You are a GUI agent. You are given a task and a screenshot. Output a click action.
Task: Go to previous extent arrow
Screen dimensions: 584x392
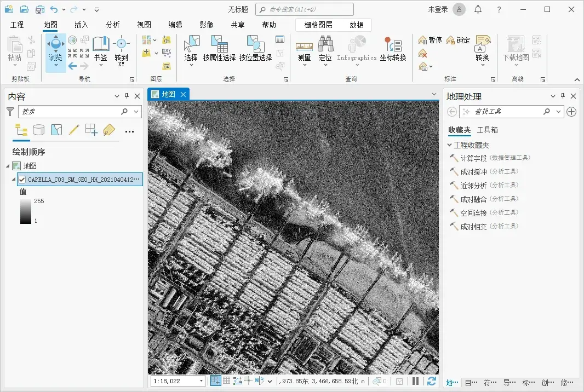(72, 66)
